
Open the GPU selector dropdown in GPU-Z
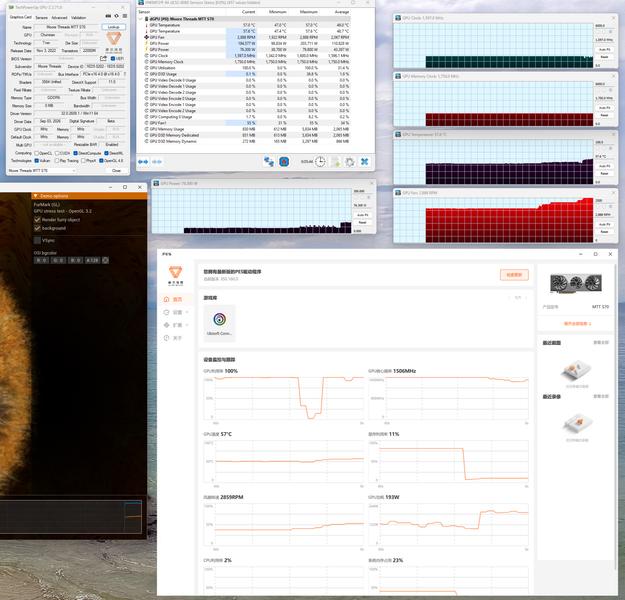(42, 171)
